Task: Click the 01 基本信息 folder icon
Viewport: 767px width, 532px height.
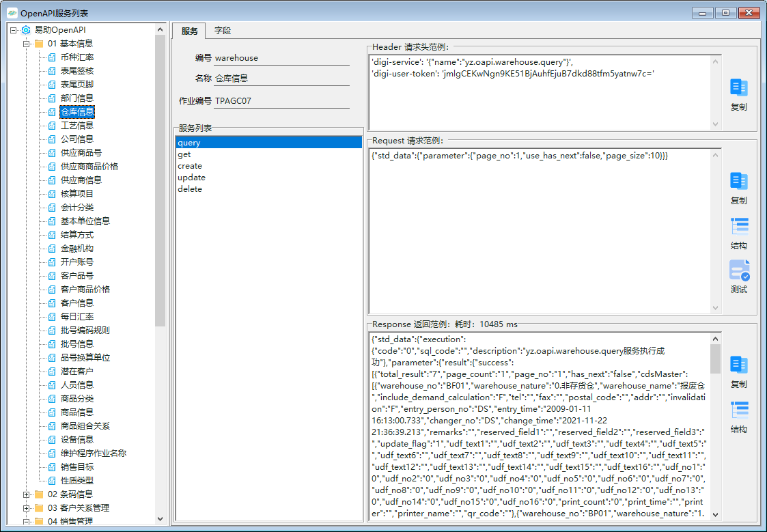Action: [x=40, y=44]
